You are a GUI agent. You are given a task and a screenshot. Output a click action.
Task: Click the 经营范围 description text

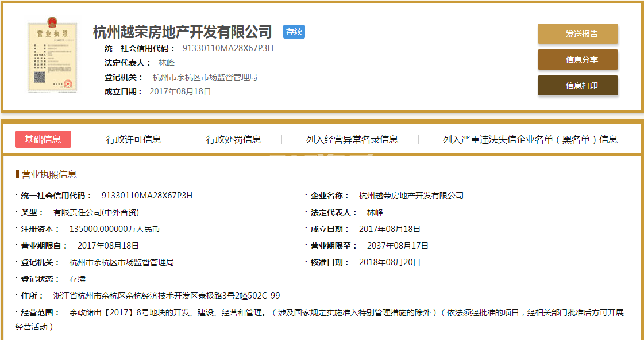(x=319, y=320)
